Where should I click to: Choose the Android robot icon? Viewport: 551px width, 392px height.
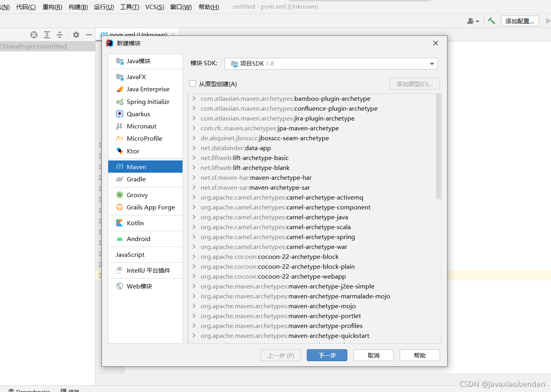click(x=120, y=239)
